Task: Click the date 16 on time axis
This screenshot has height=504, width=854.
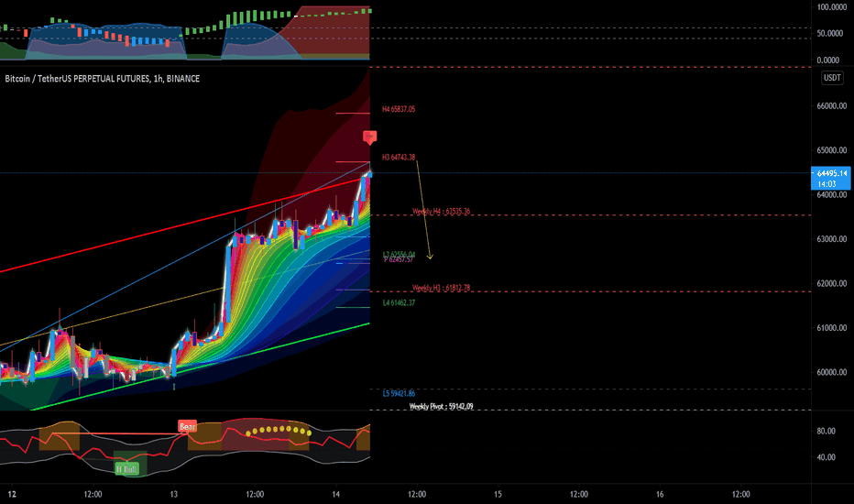Action: coord(660,494)
